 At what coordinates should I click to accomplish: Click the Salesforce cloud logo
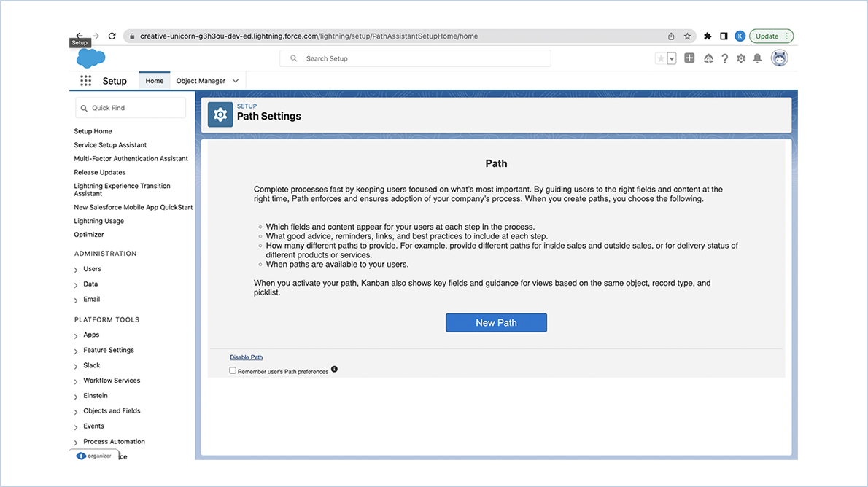coord(89,58)
